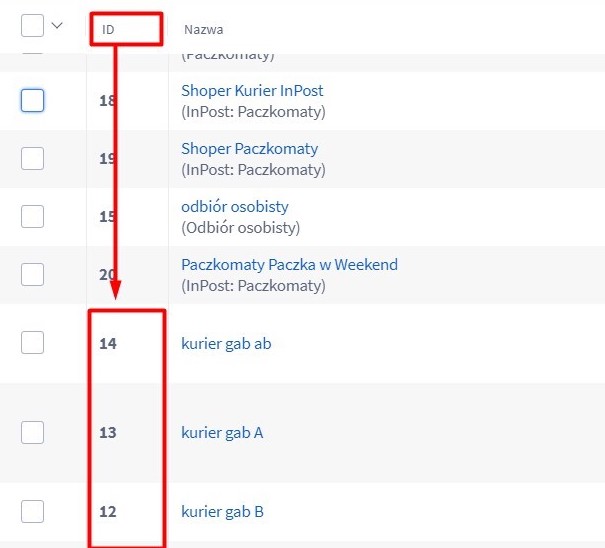Check the box for Shoper Kurier InPost row

pyautogui.click(x=33, y=100)
